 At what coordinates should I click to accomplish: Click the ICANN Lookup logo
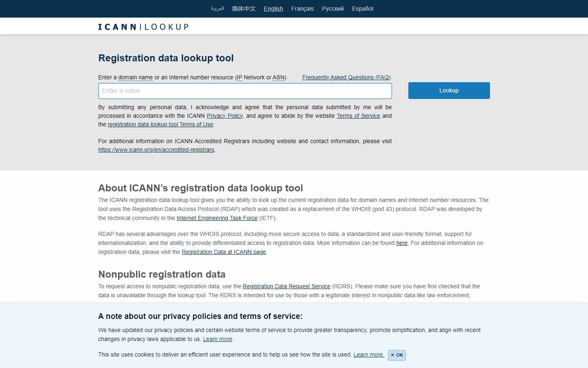(143, 27)
